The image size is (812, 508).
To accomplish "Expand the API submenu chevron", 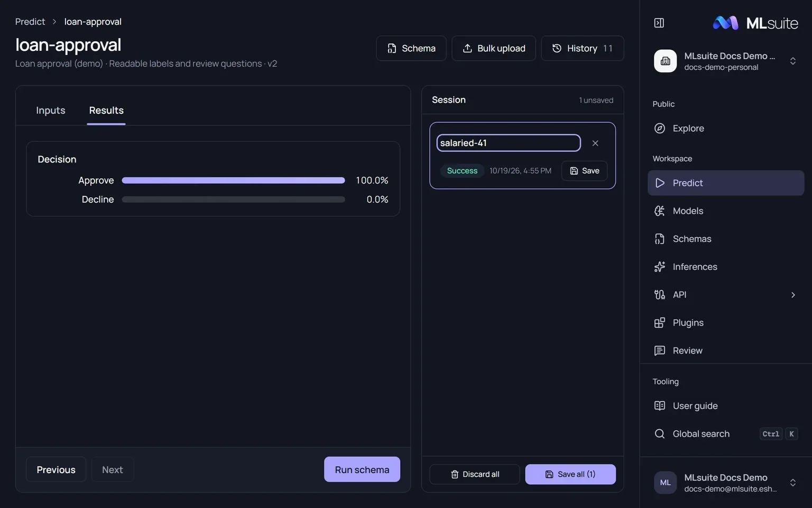I will click(793, 295).
